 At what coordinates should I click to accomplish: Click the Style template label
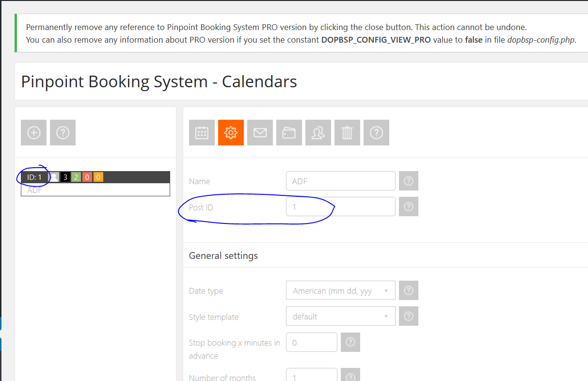pos(214,317)
